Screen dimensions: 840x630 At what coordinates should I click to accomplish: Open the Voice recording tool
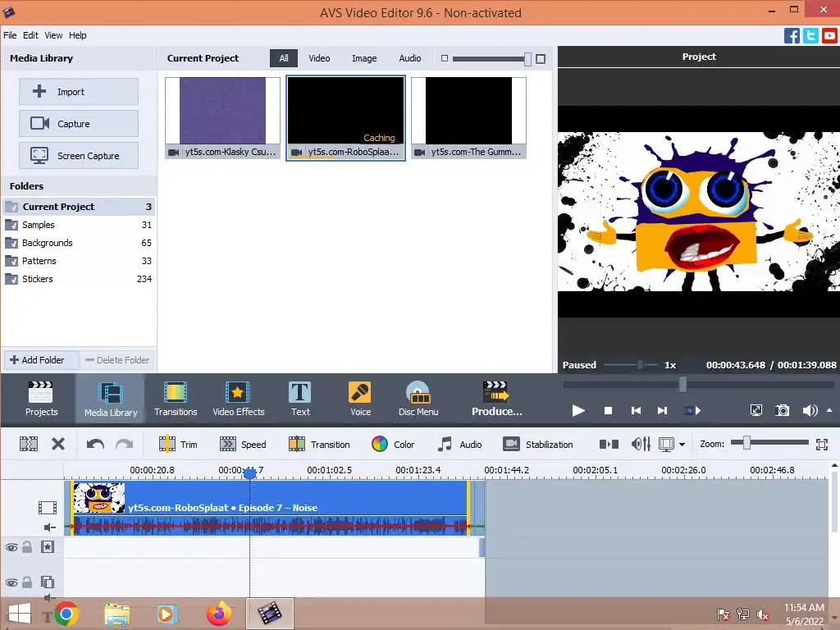(x=360, y=399)
